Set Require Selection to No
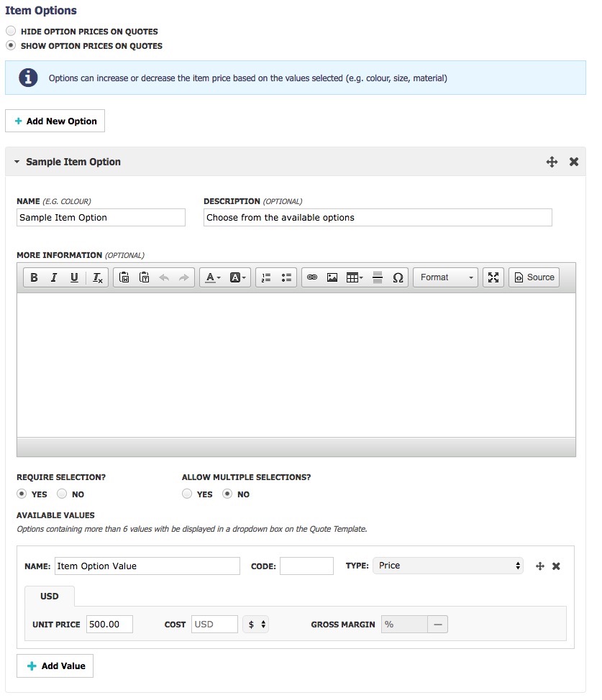The width and height of the screenshot is (602, 700). (62, 493)
